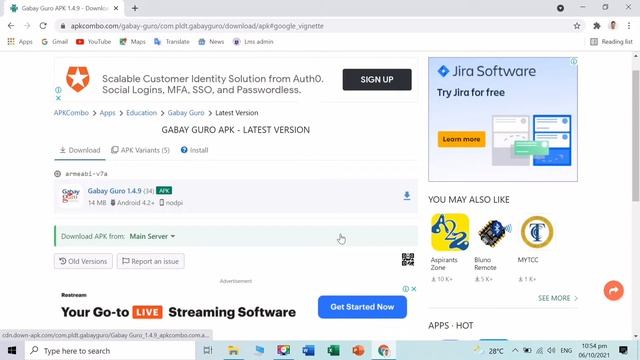Reload the page with the refresh icon
The image size is (640, 360).
click(43, 26)
